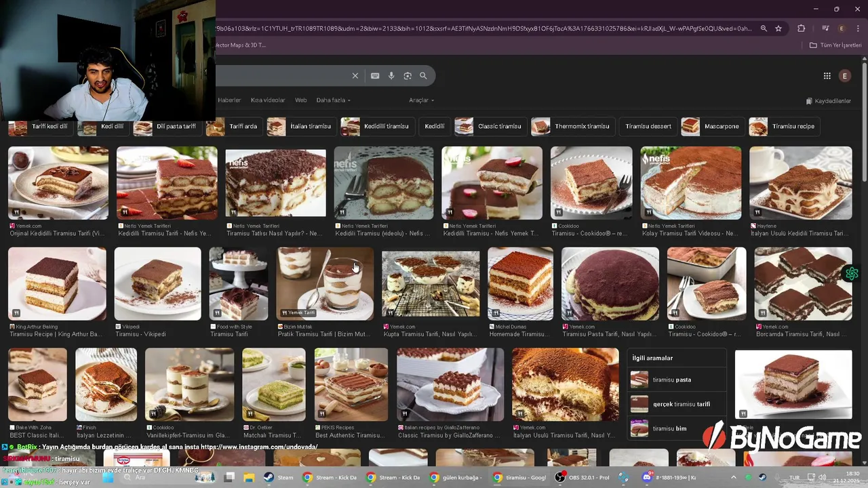Screen dimensions: 868x488
Task: Open the King Arthur Baking tiramisu image
Action: [57, 283]
